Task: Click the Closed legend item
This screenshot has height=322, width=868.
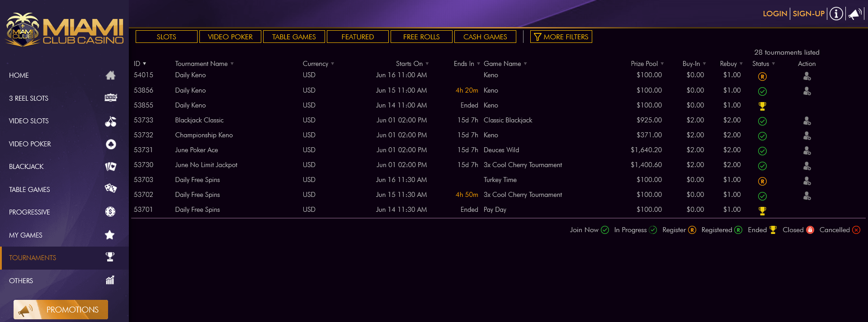Action: [798, 230]
